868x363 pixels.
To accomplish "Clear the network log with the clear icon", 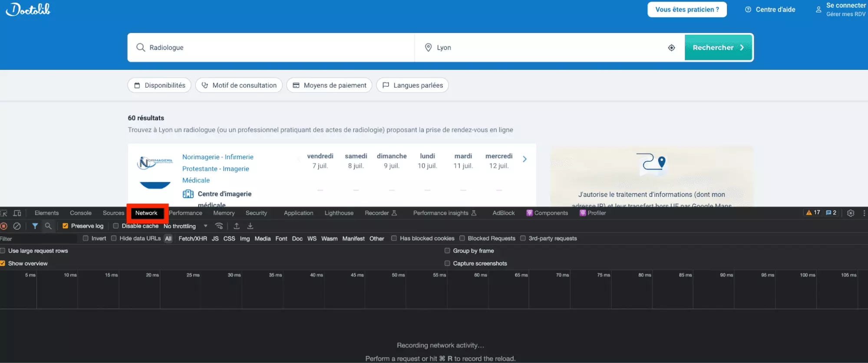I will point(17,226).
